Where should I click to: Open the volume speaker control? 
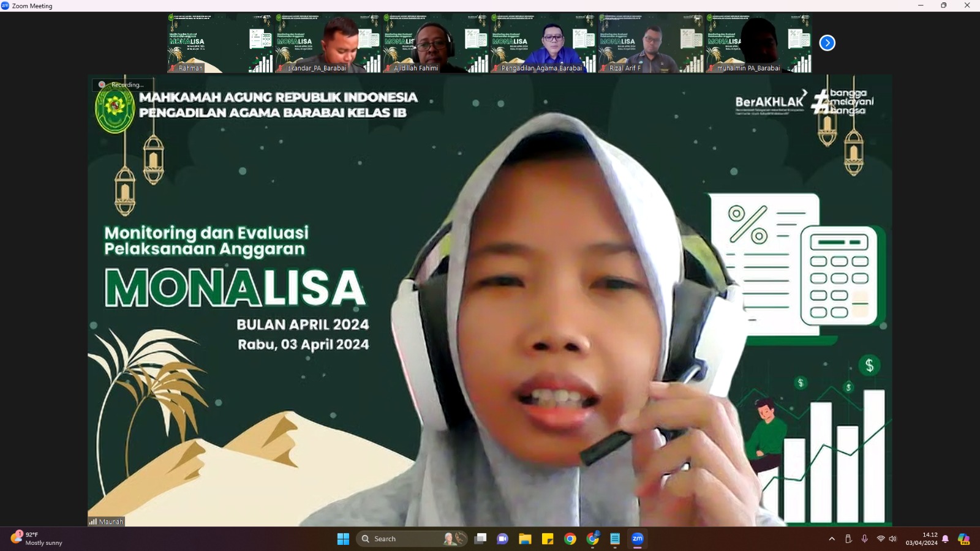coord(893,539)
